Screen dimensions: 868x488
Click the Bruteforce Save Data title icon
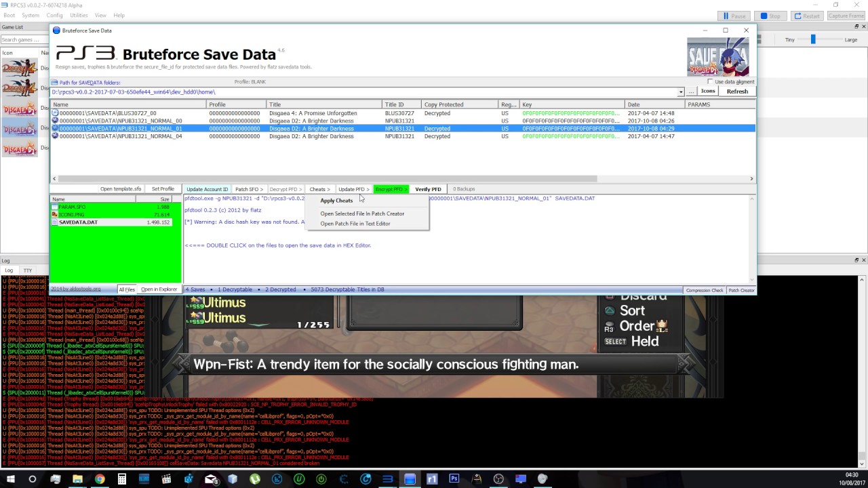point(56,30)
